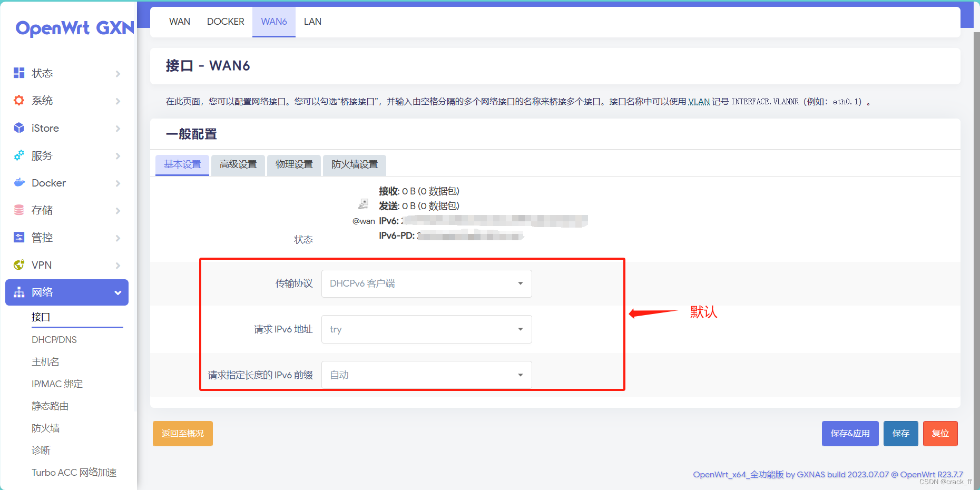Screen dimensions: 980x490
Task: Open the VPN globe icon
Action: [19, 265]
